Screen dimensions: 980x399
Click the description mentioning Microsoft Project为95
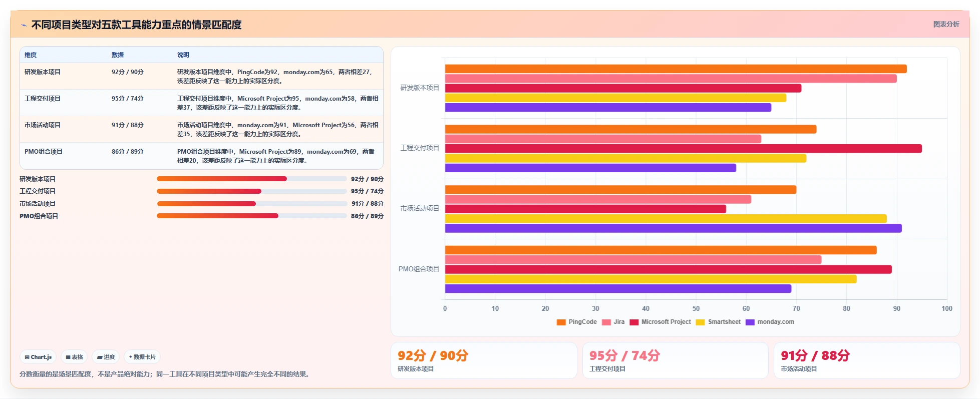click(x=278, y=103)
